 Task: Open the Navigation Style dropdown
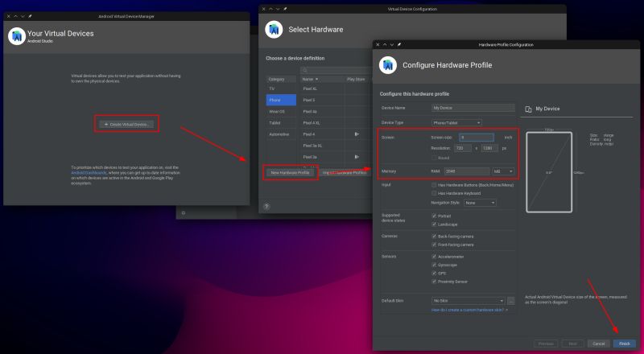[480, 203]
